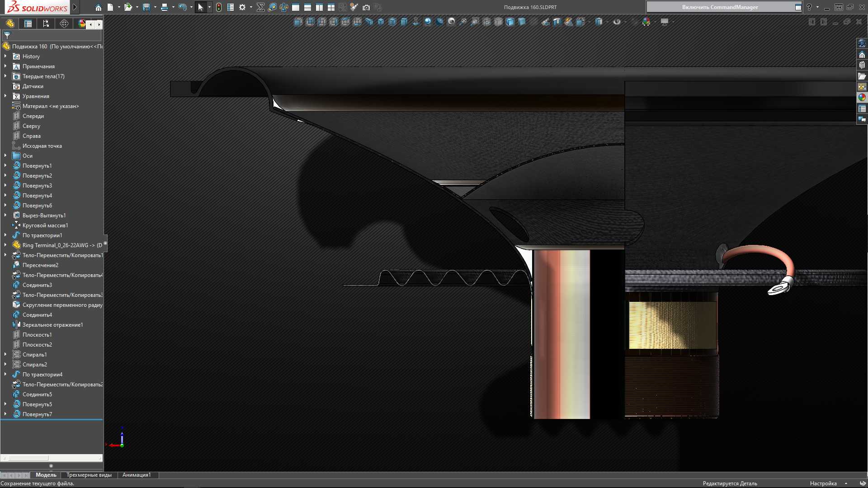The width and height of the screenshot is (868, 488).
Task: Select Круговой массив1 in feature tree
Action: coord(40,225)
